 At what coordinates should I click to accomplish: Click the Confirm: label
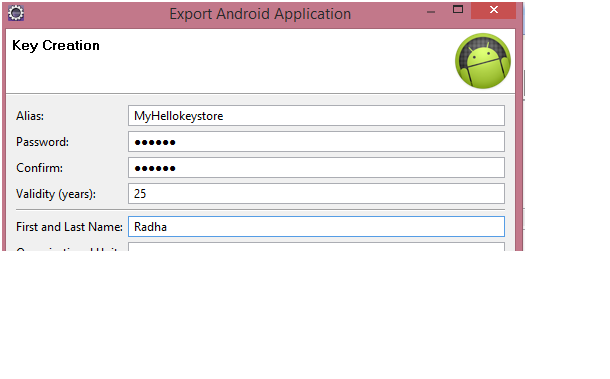[39, 168]
